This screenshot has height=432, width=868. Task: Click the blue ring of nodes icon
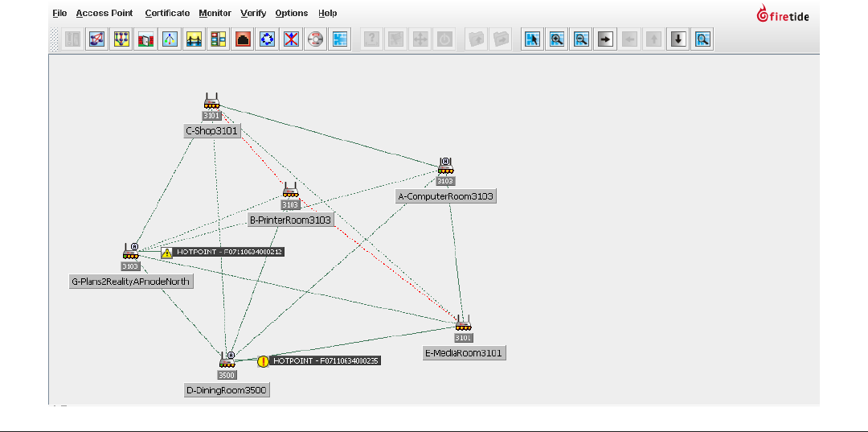tap(267, 39)
